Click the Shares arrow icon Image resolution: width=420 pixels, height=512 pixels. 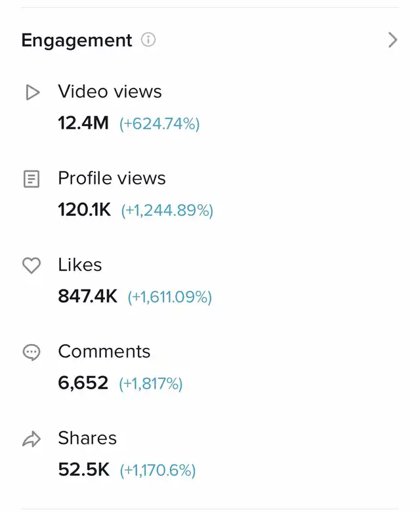[31, 439]
